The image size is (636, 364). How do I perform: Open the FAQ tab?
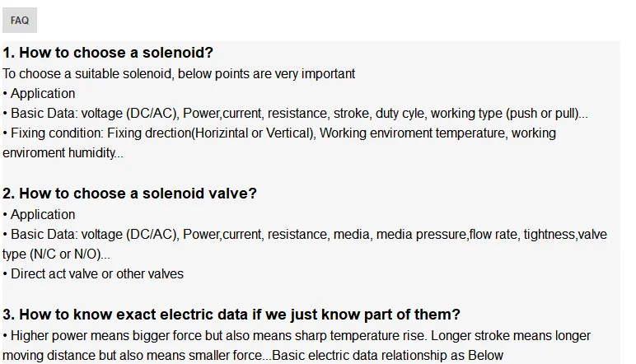[x=20, y=21]
